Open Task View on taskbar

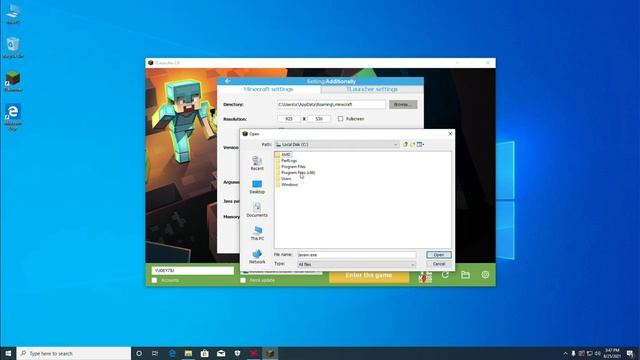pyautogui.click(x=155, y=353)
